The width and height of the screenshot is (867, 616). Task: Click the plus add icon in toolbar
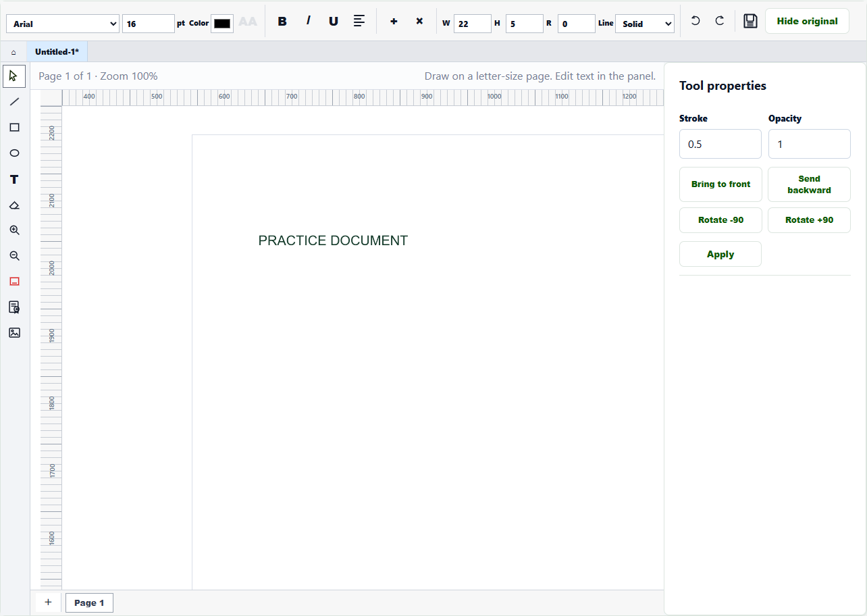[394, 21]
